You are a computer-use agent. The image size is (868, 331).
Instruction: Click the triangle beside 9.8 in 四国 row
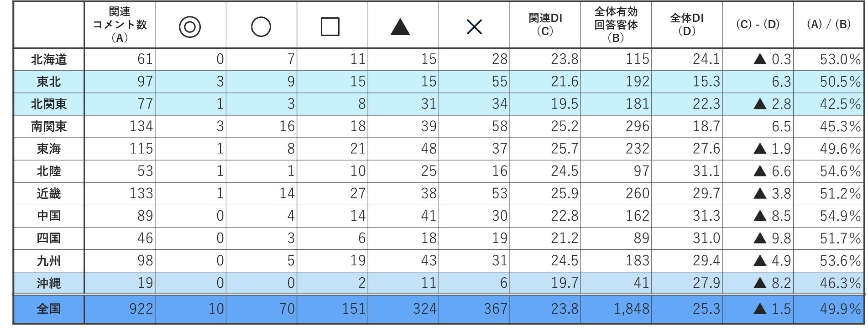[x=760, y=238]
